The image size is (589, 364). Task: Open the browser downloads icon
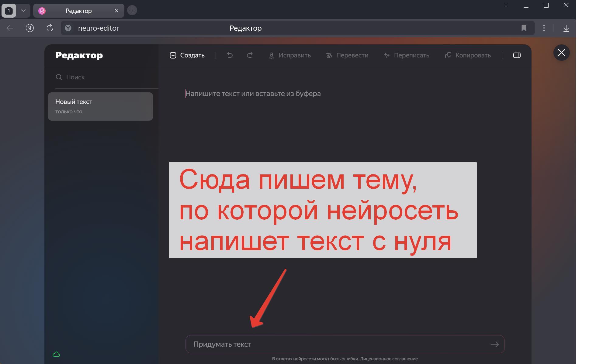[x=566, y=28]
